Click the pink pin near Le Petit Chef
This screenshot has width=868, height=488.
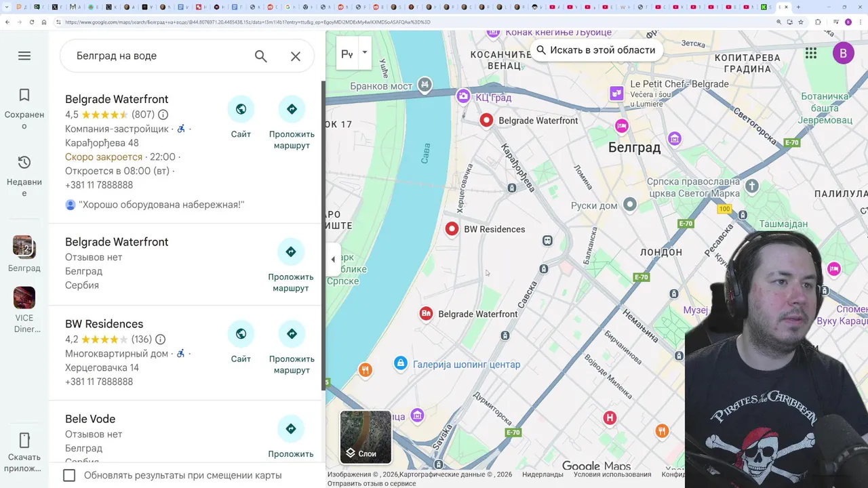(621, 126)
